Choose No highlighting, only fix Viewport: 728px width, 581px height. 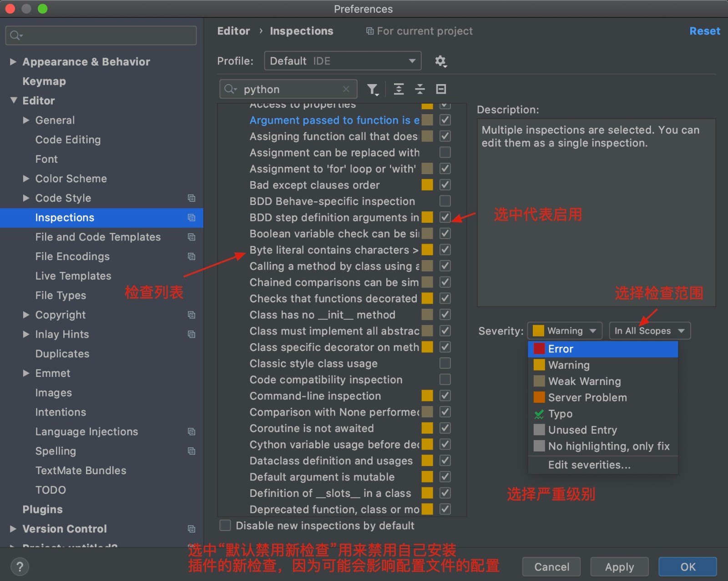pyautogui.click(x=603, y=446)
